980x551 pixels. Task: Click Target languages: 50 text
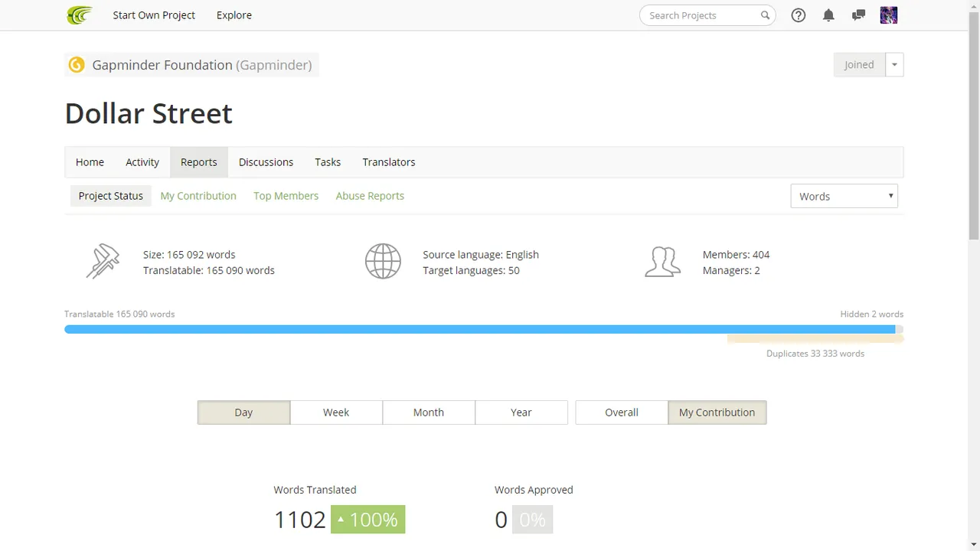(471, 271)
